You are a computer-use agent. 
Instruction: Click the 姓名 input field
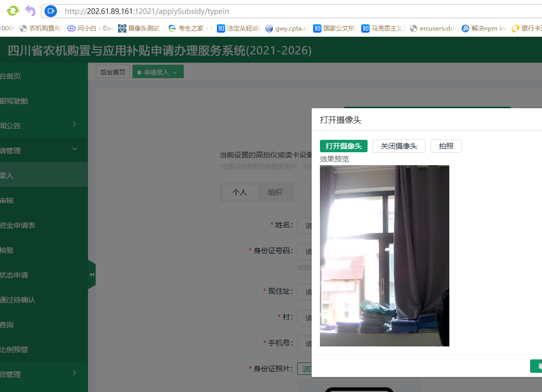[304, 226]
